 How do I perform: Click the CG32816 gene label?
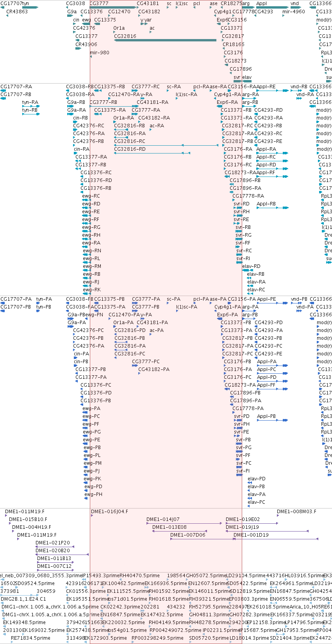coord(125,36)
